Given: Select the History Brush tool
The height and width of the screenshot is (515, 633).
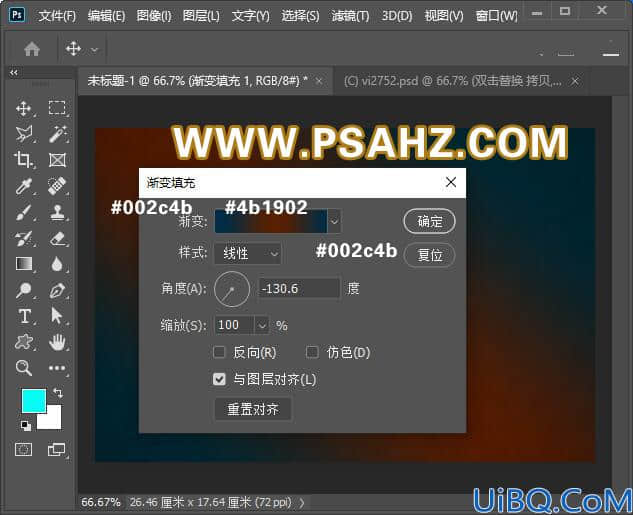Looking at the screenshot, I should coord(23,239).
